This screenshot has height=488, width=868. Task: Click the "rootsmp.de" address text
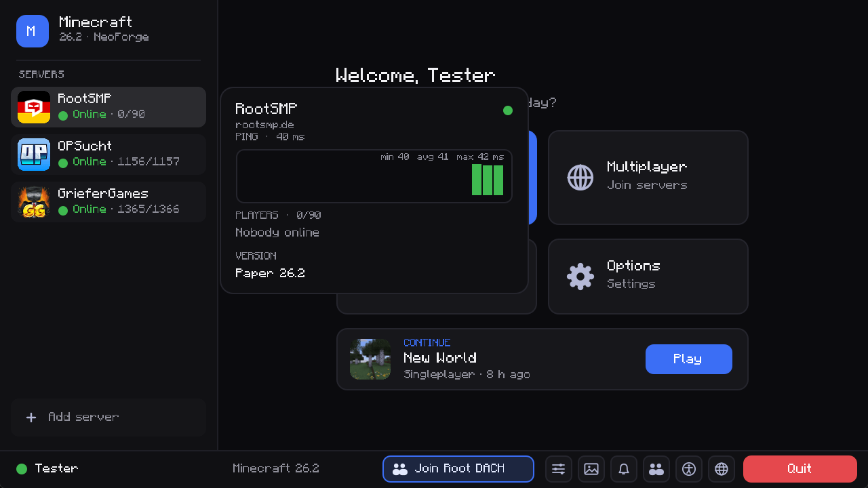click(264, 125)
